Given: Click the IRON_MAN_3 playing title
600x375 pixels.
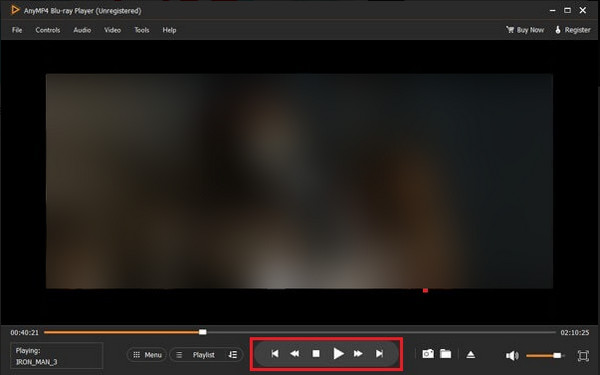Looking at the screenshot, I should (36, 362).
